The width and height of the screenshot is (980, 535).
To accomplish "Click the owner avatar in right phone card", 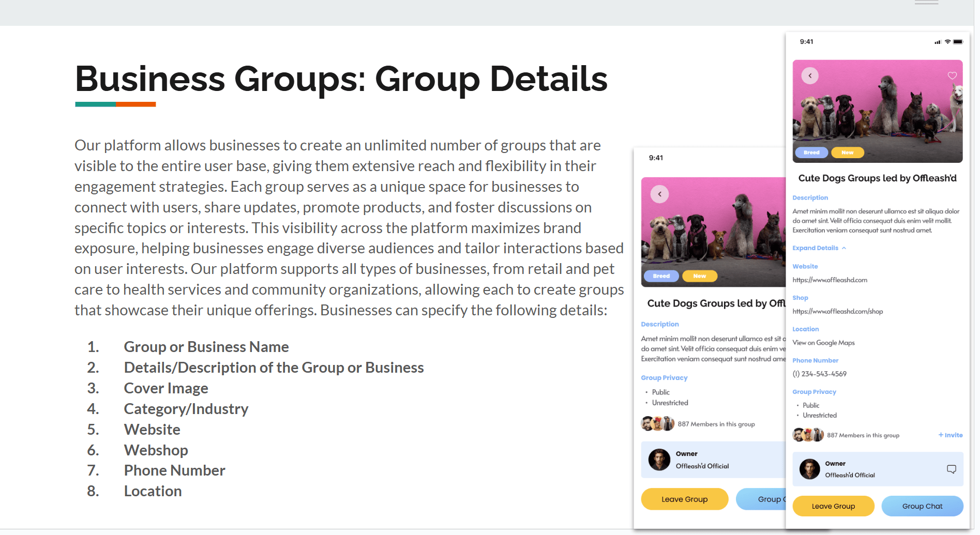I will [x=810, y=469].
